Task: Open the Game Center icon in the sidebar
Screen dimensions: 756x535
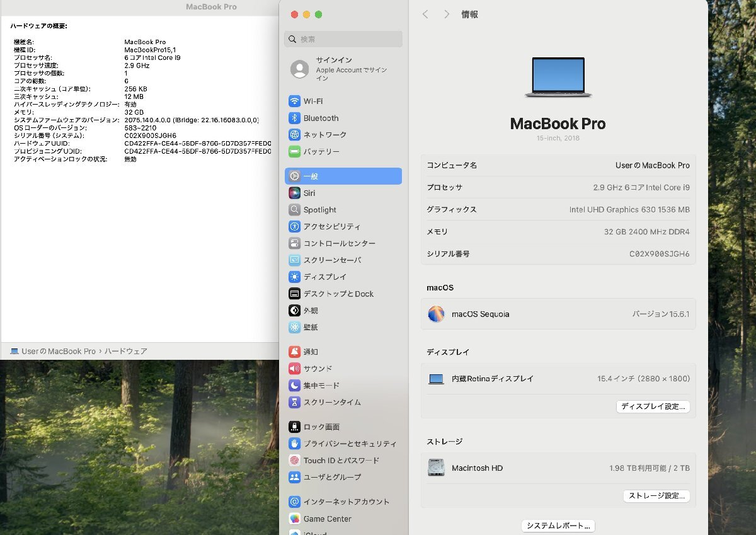Action: click(x=294, y=519)
